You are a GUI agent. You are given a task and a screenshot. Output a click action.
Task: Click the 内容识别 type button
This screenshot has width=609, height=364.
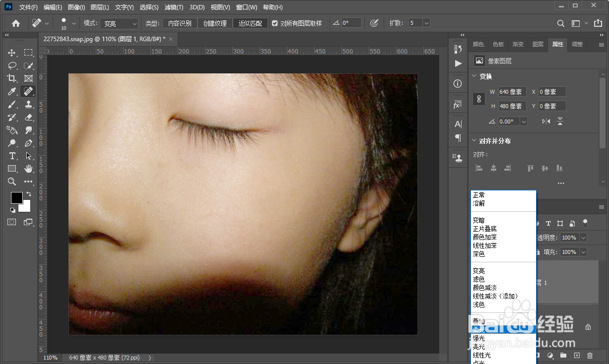[x=180, y=23]
